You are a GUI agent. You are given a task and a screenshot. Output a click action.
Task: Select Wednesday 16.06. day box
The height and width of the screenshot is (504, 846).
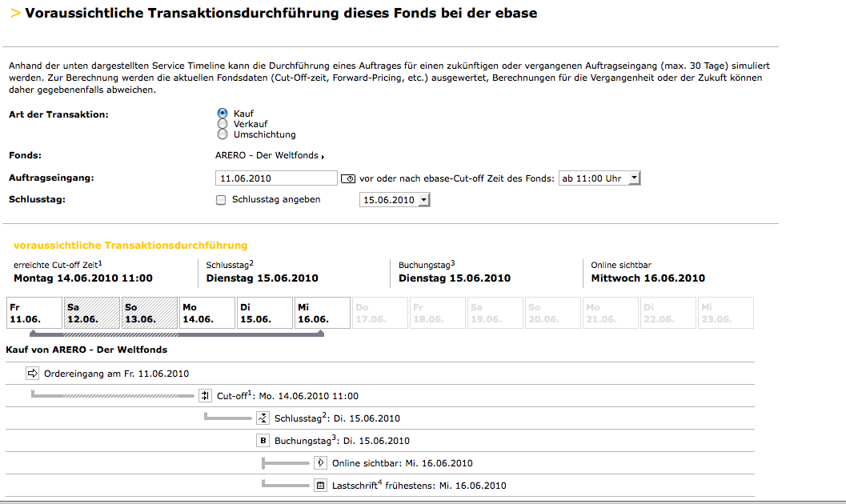pos(323,313)
